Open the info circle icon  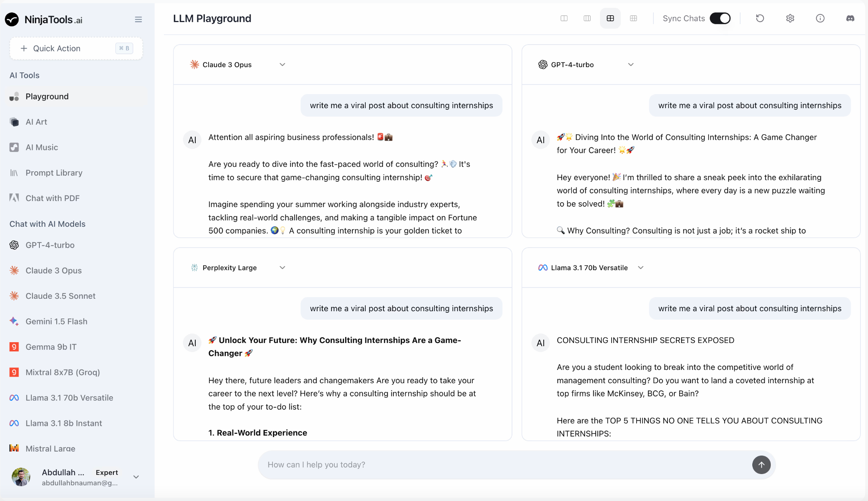(820, 18)
